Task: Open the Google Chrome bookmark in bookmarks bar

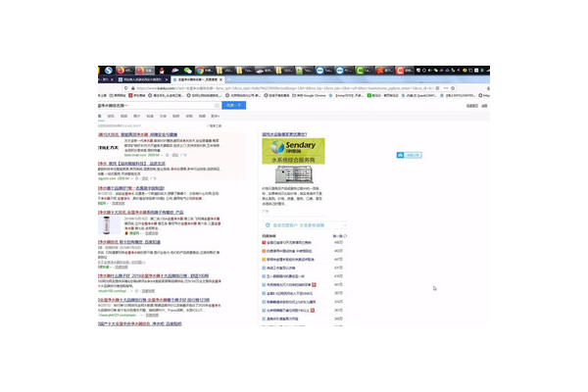Action: pos(309,95)
